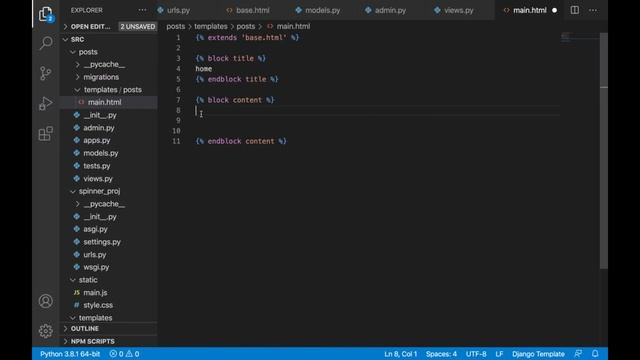Open style.css in static folder

(98, 305)
